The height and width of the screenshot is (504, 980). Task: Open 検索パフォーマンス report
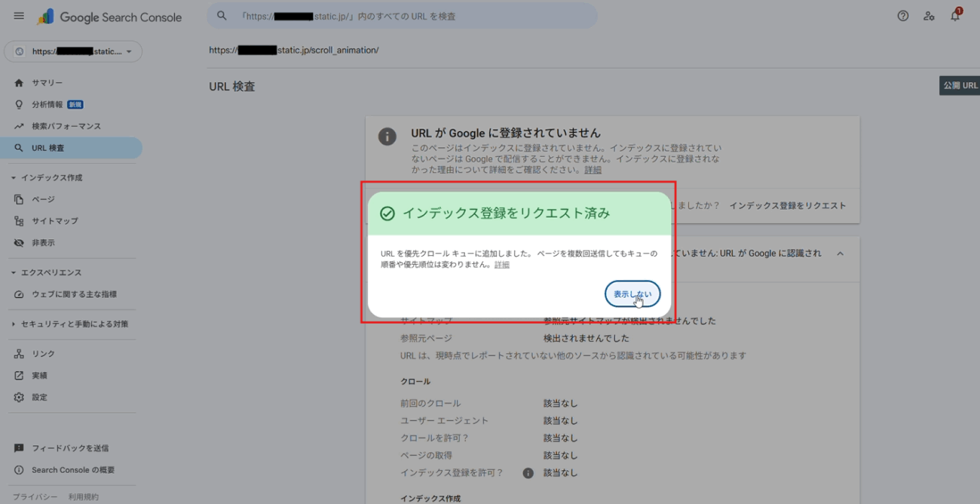tap(66, 126)
